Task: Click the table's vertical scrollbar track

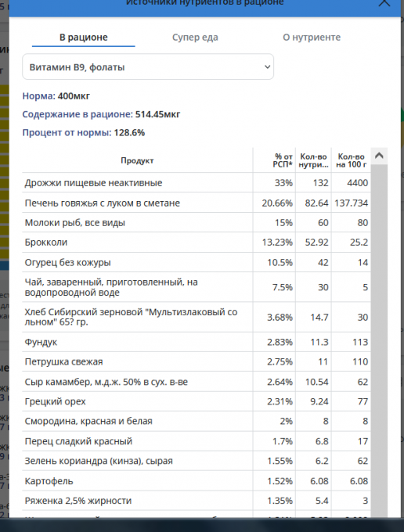Action: (x=379, y=340)
